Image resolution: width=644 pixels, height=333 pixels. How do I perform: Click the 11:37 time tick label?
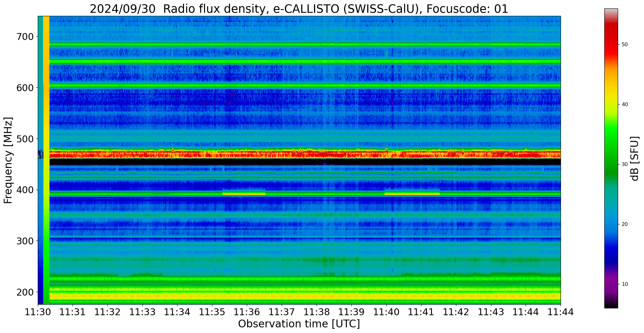(x=282, y=312)
